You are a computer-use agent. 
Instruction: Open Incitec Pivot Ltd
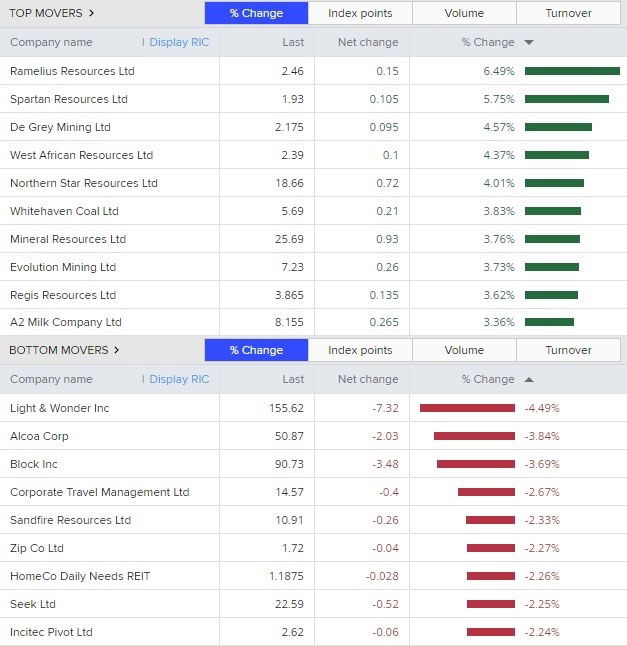(x=51, y=632)
